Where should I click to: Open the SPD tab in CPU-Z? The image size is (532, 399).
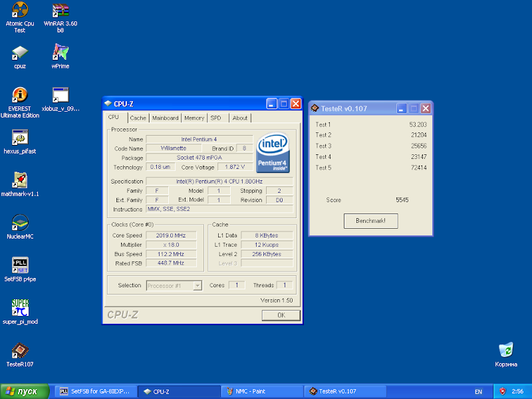[216, 118]
